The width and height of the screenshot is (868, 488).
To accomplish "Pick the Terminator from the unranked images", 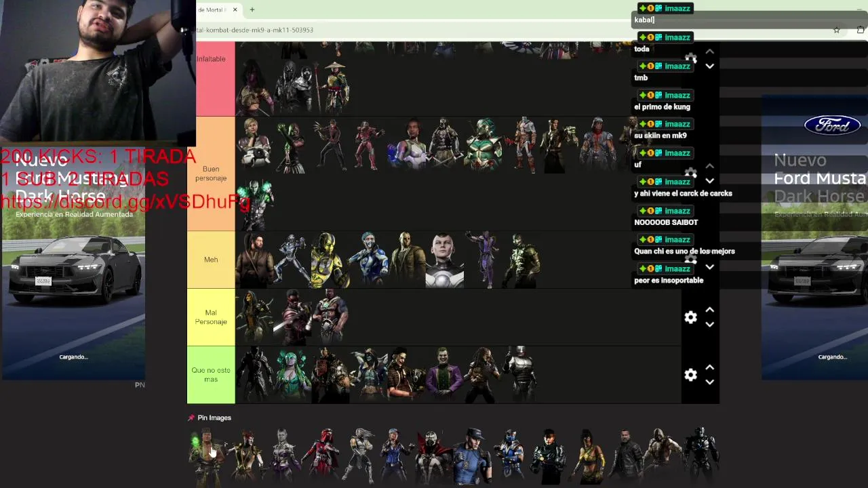I will pyautogui.click(x=625, y=455).
